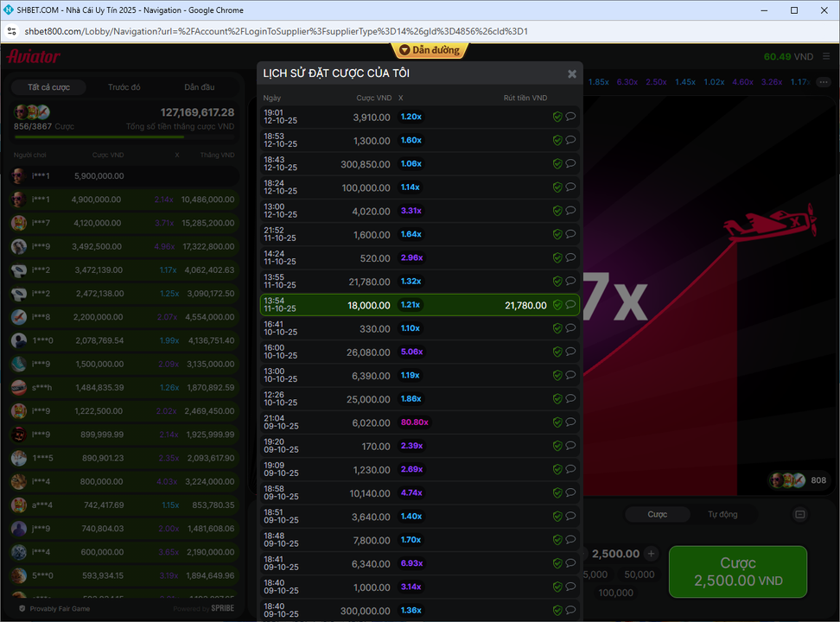Close the bet history dialog
This screenshot has height=622, width=840.
click(x=571, y=74)
